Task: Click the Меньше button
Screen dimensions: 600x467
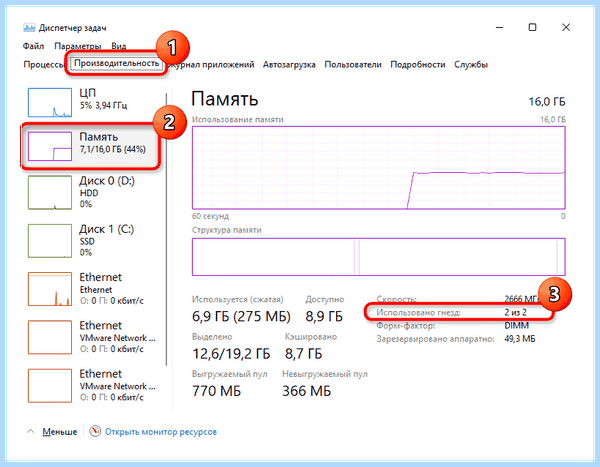Action: [59, 432]
